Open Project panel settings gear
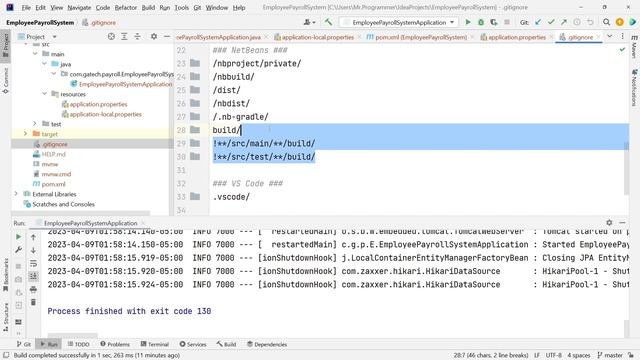Image resolution: width=640 pixels, height=360 pixels. (154, 36)
